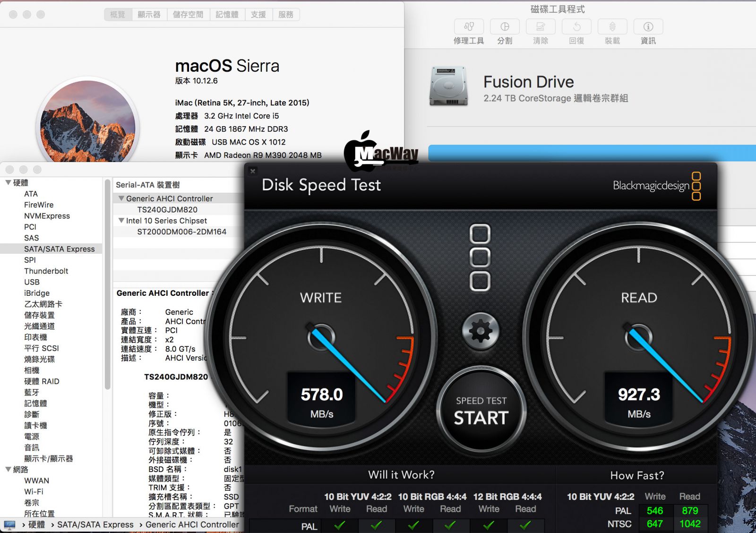Select Thunderbolt in the hardware sidebar
756x533 pixels.
click(x=46, y=271)
